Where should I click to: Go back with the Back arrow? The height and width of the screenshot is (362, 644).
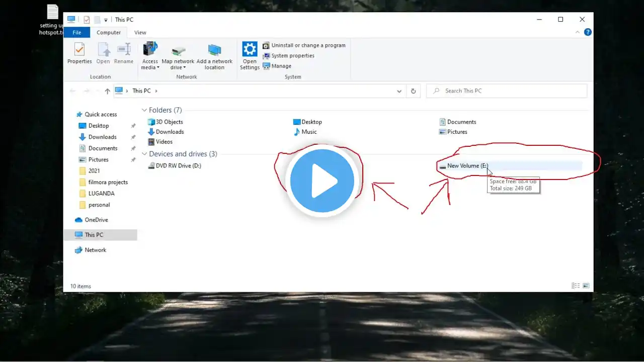72,91
